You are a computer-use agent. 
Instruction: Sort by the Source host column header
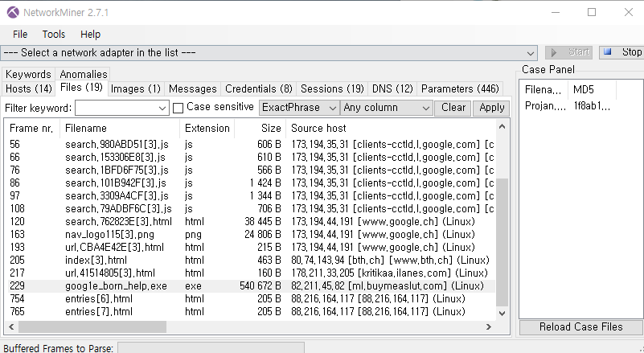pyautogui.click(x=390, y=128)
